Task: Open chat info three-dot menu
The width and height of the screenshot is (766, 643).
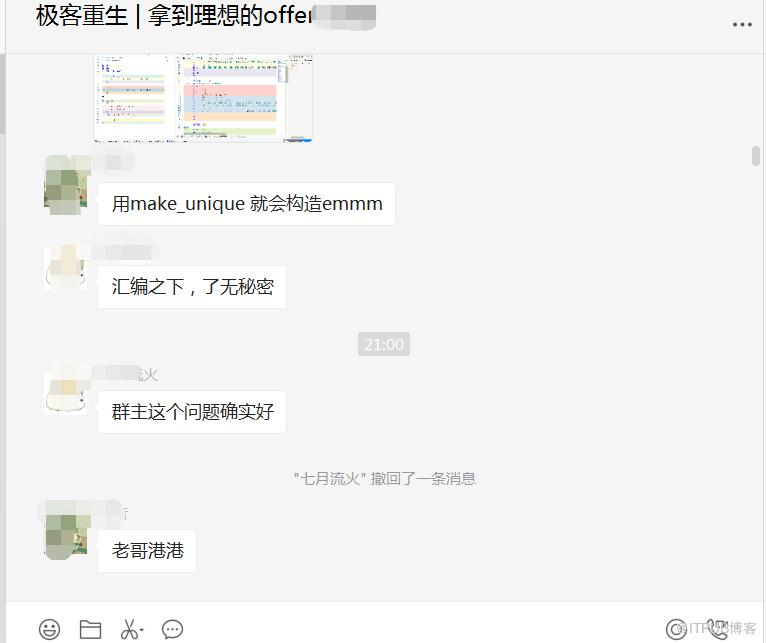Action: (742, 24)
